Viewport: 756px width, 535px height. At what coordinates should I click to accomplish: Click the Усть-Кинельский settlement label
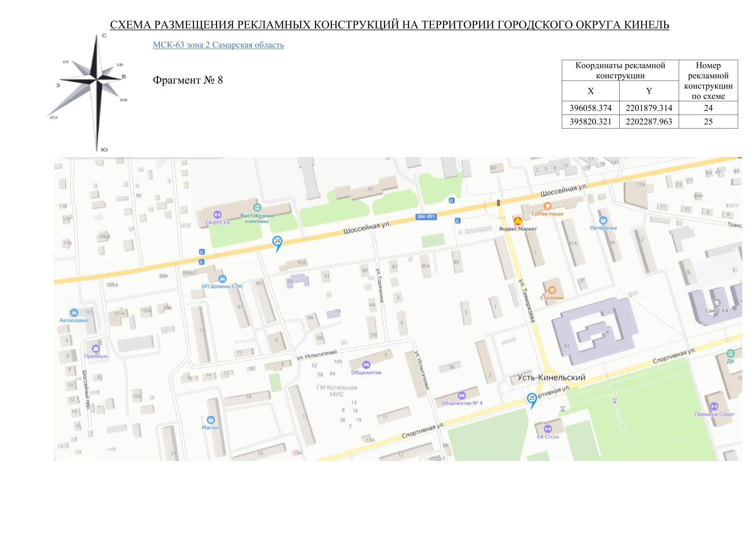pos(551,378)
